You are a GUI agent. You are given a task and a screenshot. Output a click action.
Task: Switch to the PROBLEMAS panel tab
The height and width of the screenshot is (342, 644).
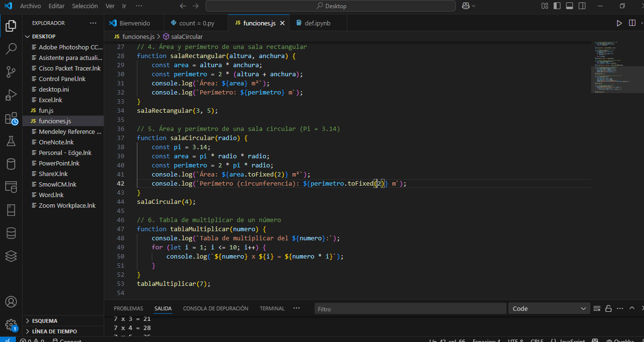[128, 308]
